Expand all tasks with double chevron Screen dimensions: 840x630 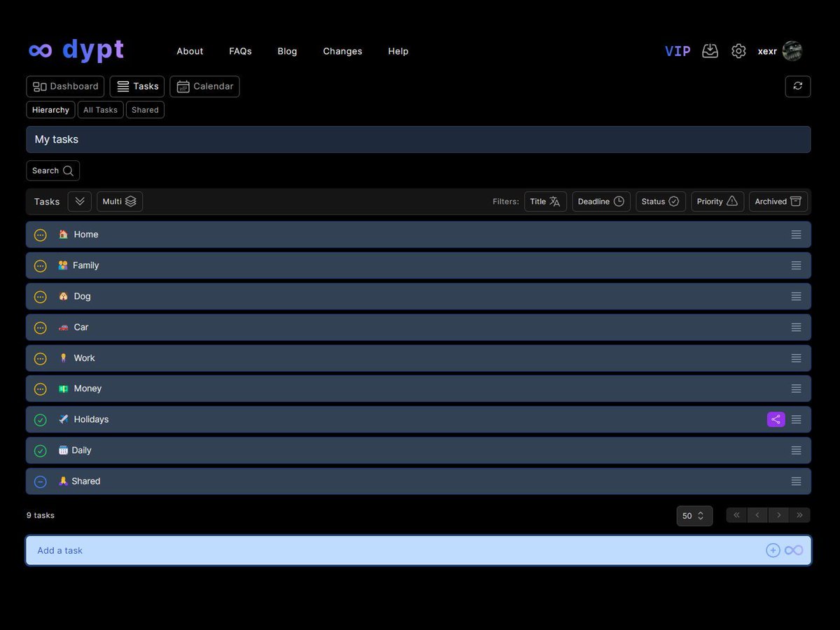[x=80, y=202]
